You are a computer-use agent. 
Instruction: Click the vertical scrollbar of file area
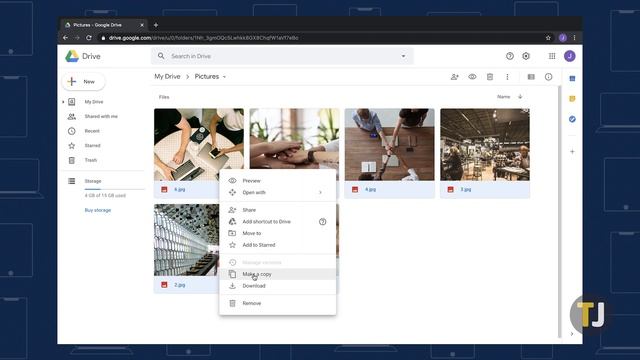(x=560, y=211)
